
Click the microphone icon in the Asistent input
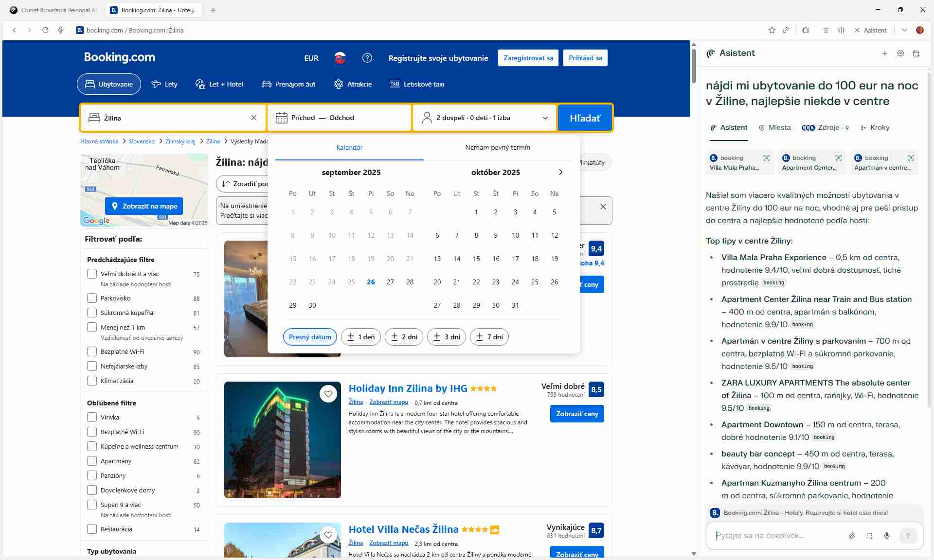coord(887,536)
